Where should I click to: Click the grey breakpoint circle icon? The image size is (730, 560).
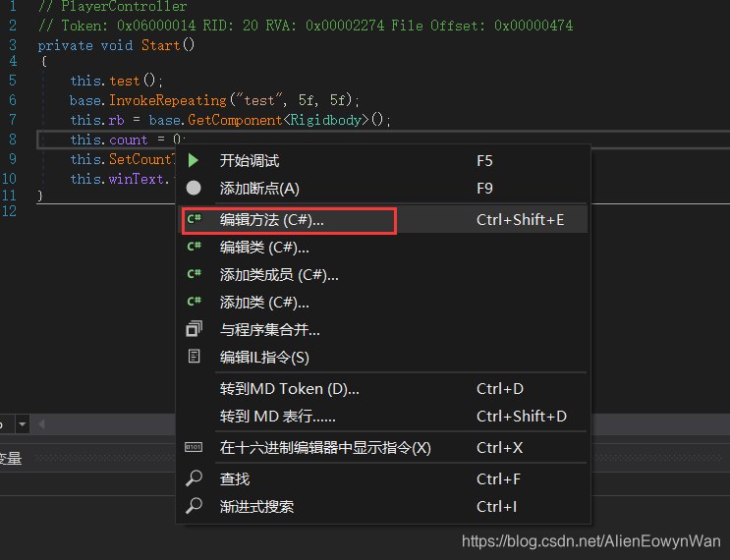click(194, 188)
